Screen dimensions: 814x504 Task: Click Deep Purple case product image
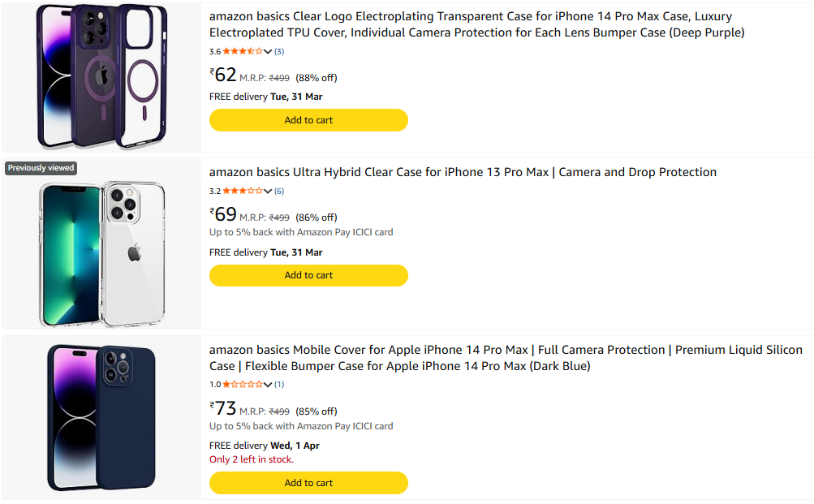101,77
